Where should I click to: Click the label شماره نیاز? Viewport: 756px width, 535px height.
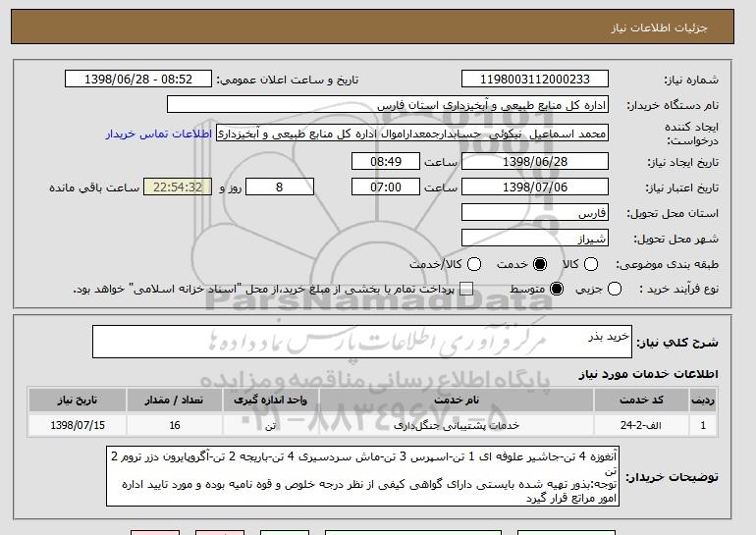[x=691, y=80]
